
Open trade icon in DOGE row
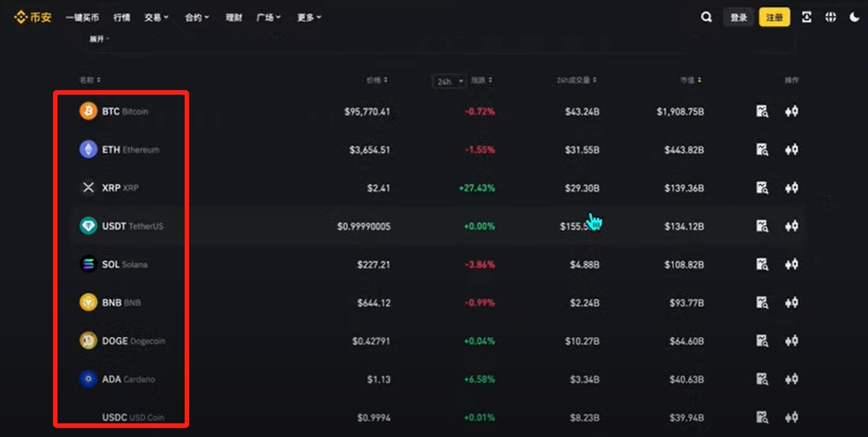click(x=792, y=341)
